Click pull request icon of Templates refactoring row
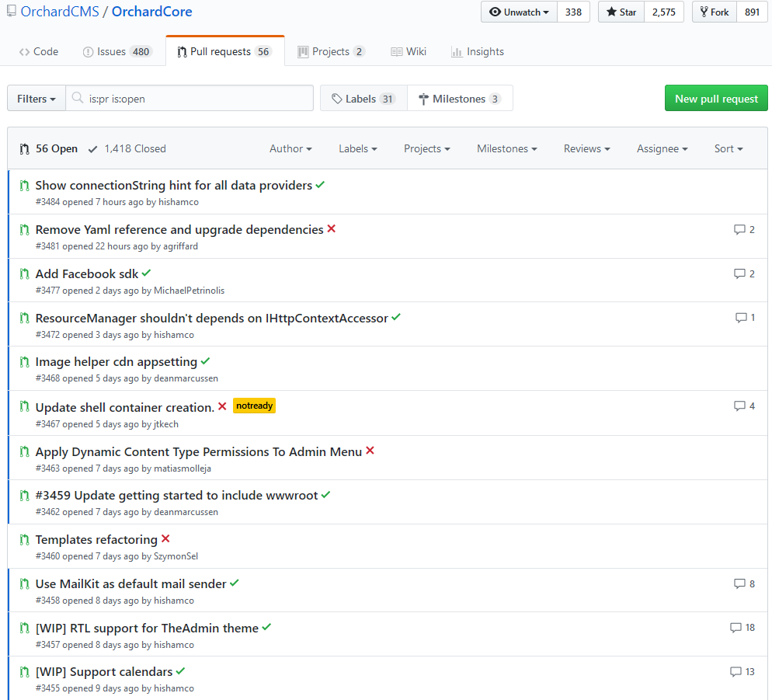The height and width of the screenshot is (700, 772). [x=24, y=540]
